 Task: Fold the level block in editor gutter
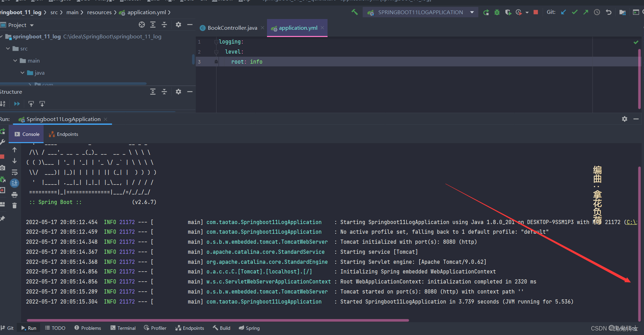tap(216, 52)
